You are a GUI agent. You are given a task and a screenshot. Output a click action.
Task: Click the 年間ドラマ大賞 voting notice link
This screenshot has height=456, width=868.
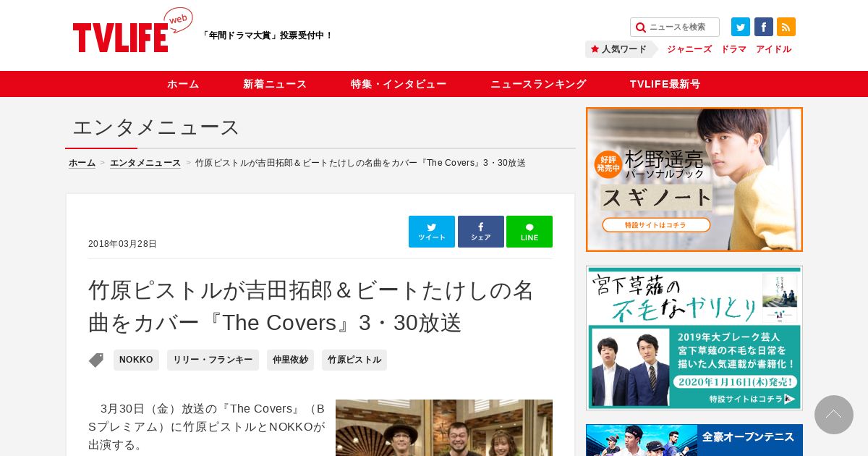pos(267,35)
